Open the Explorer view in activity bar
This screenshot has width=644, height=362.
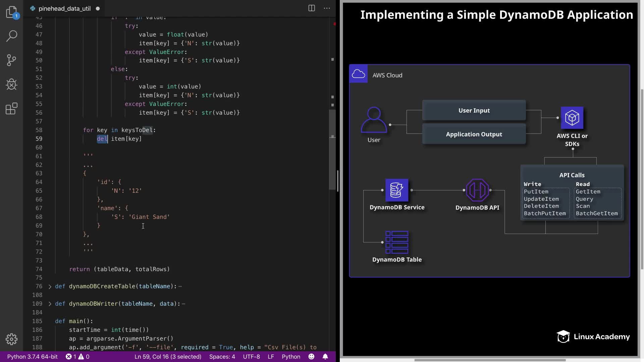point(12,12)
